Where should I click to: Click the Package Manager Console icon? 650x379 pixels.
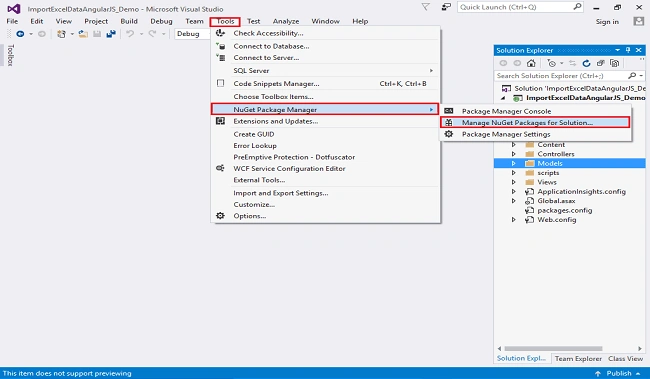tap(449, 111)
